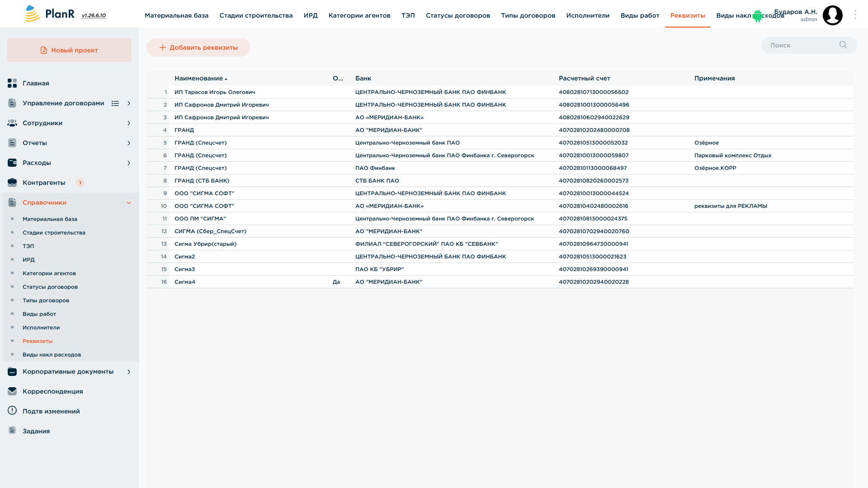Open Задания in the sidebar

36,431
